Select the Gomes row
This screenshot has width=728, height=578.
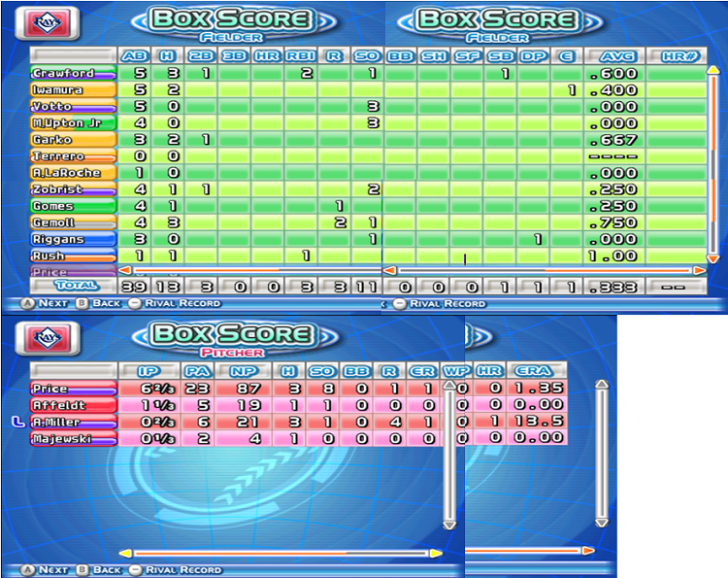(368, 205)
